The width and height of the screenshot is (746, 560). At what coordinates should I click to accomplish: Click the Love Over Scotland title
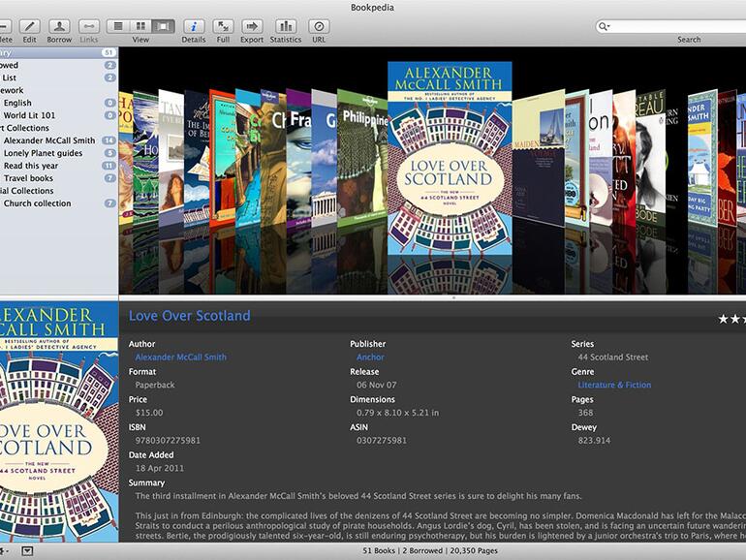[x=189, y=316]
